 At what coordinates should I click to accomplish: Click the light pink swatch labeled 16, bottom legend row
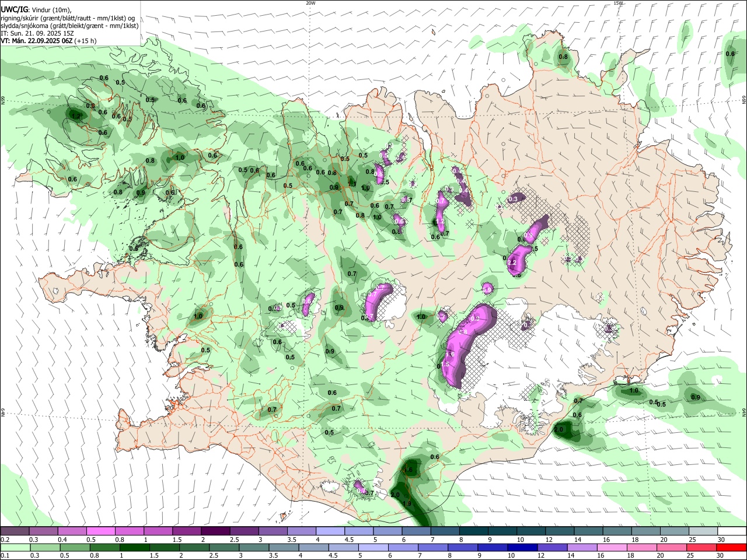[612, 547]
